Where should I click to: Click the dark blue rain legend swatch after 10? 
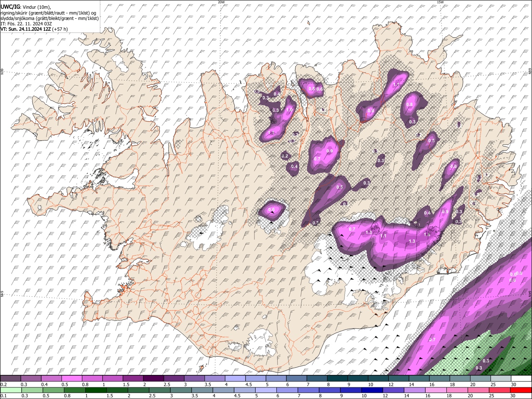372,390
